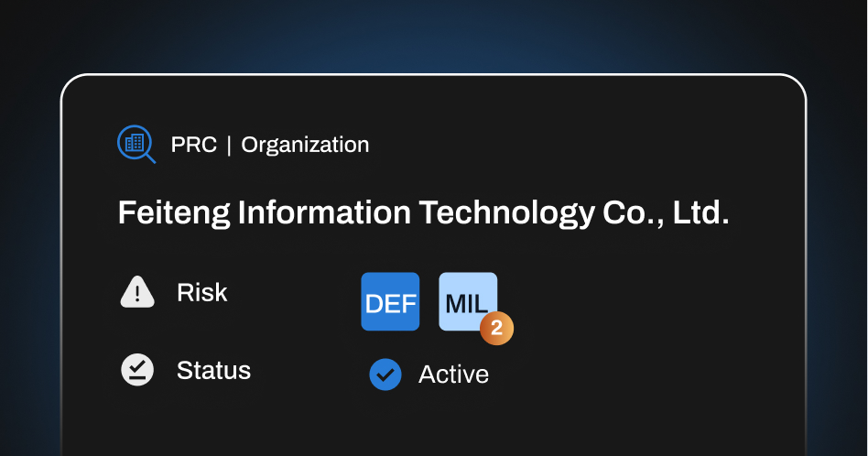Click the word Technology in the heading
The height and width of the screenshot is (456, 868).
point(506,213)
